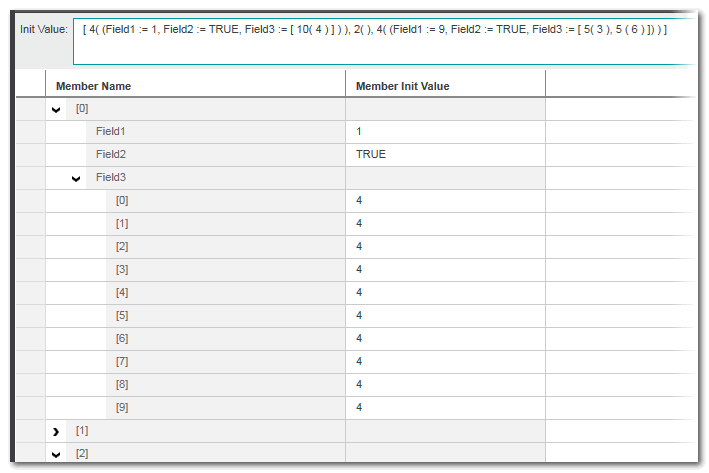
Task: Collapse the top-level [2] array element
Action: pos(56,454)
